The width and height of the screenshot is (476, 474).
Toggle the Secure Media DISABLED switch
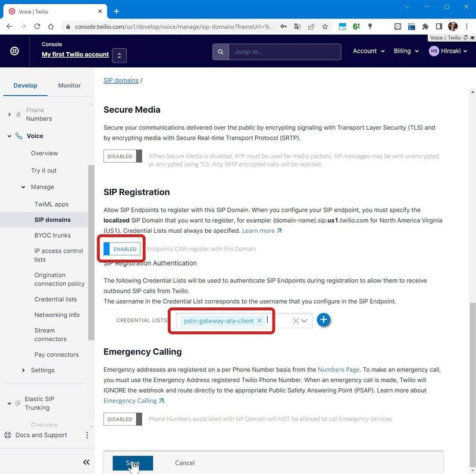point(123,156)
